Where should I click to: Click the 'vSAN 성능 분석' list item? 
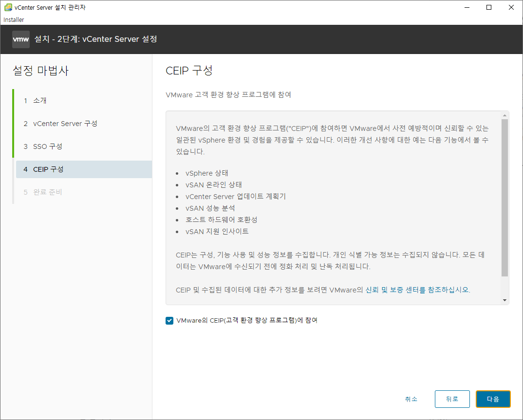coord(210,208)
